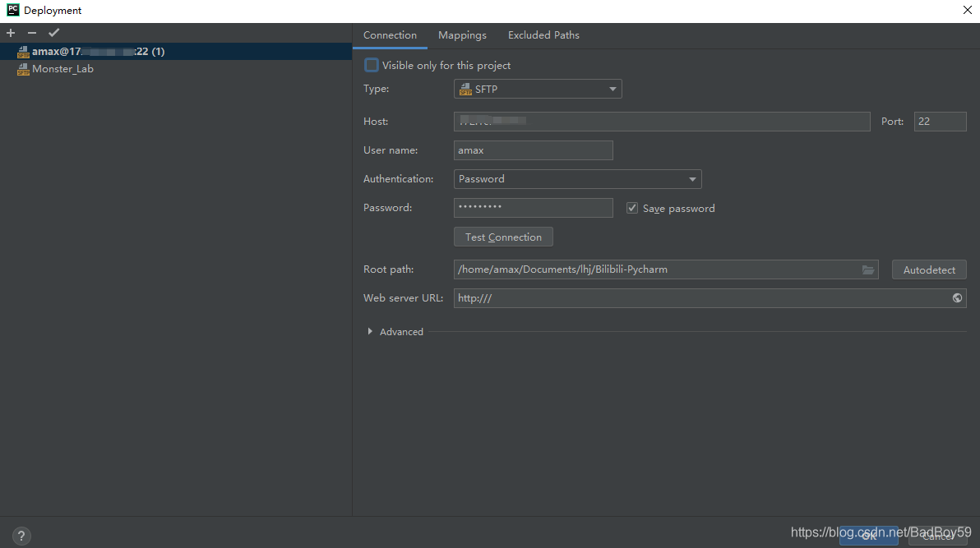The height and width of the screenshot is (548, 980).
Task: Click the Password input field
Action: (533, 208)
